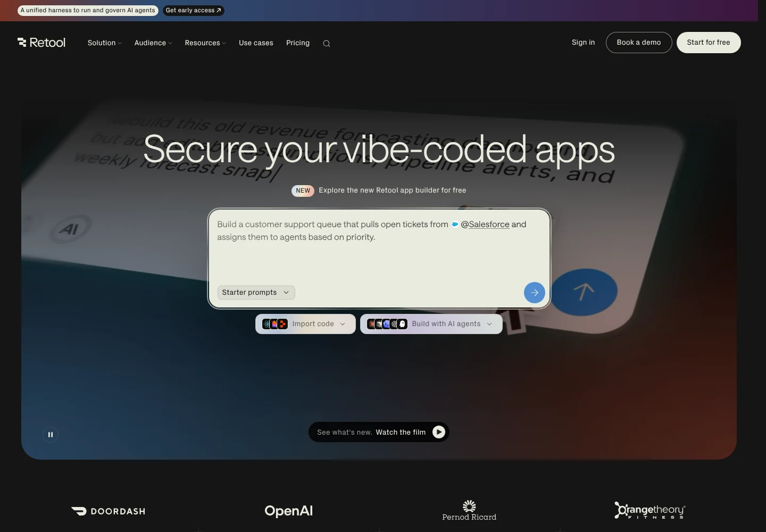Click the Orangetheory Fitness logo
This screenshot has width=766, height=532.
tap(650, 510)
